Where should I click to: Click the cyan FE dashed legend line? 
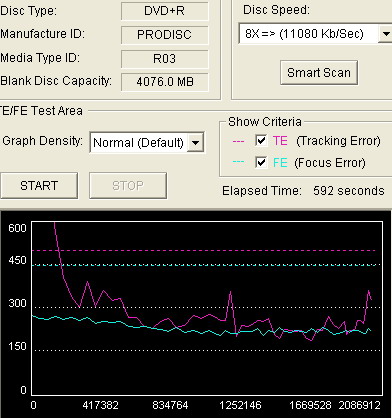pos(238,162)
